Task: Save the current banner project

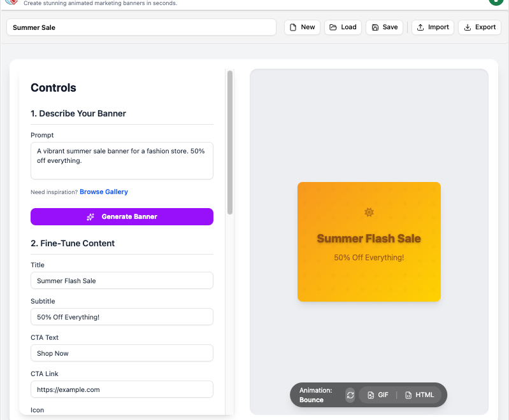Action: tap(384, 27)
